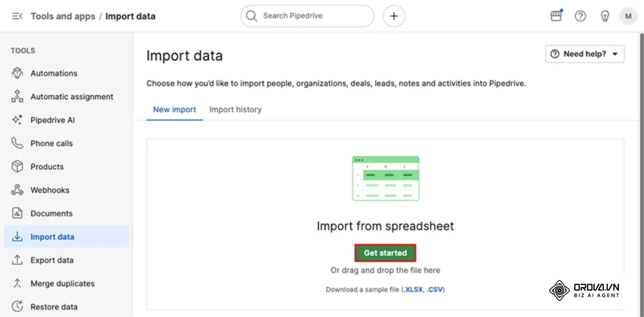The height and width of the screenshot is (317, 644).
Task: Click the vertical page scrollbar
Action: click(x=642, y=175)
